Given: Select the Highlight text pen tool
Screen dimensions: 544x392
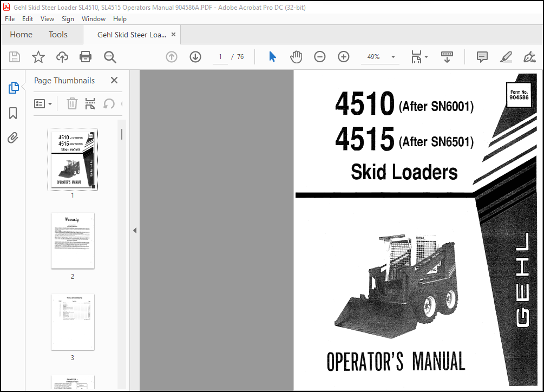Looking at the screenshot, I should [x=506, y=57].
